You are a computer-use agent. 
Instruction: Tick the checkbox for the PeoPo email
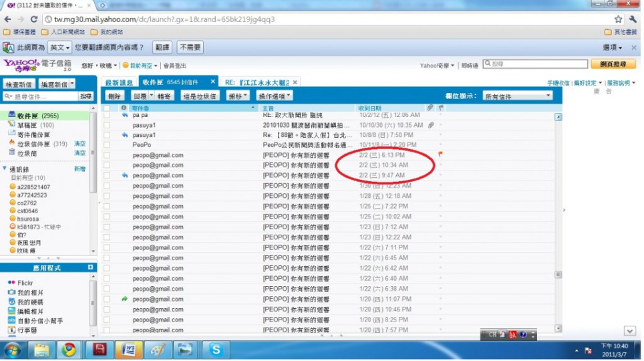click(107, 144)
